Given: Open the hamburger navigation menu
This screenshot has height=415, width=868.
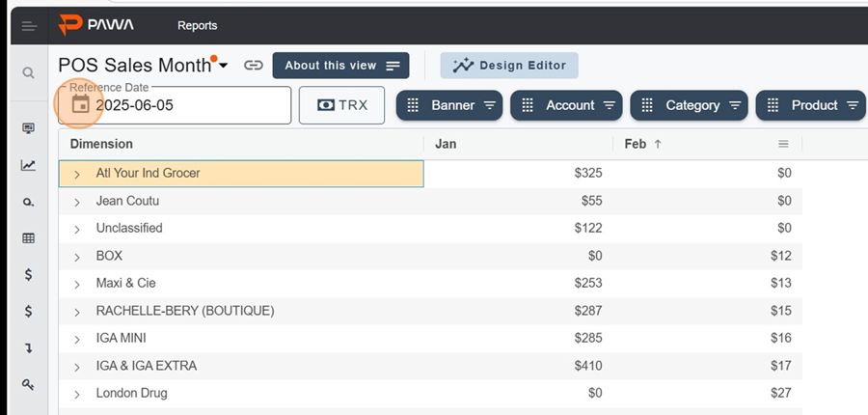Looking at the screenshot, I should (x=29, y=26).
